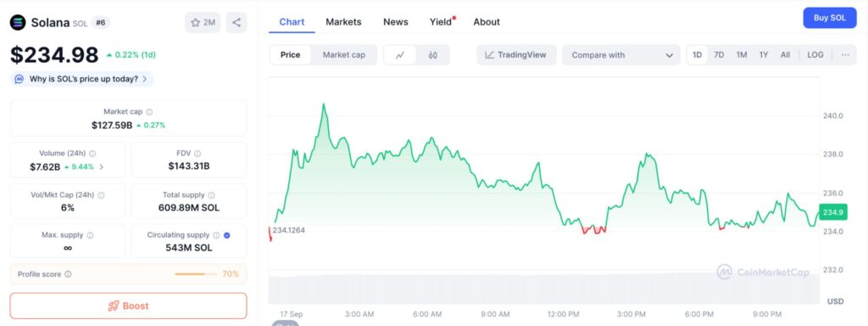Select the candlestick chart icon

point(433,55)
